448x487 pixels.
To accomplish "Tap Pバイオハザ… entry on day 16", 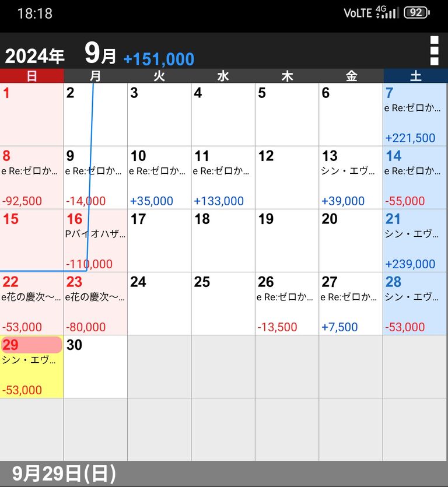I will click(x=96, y=234).
